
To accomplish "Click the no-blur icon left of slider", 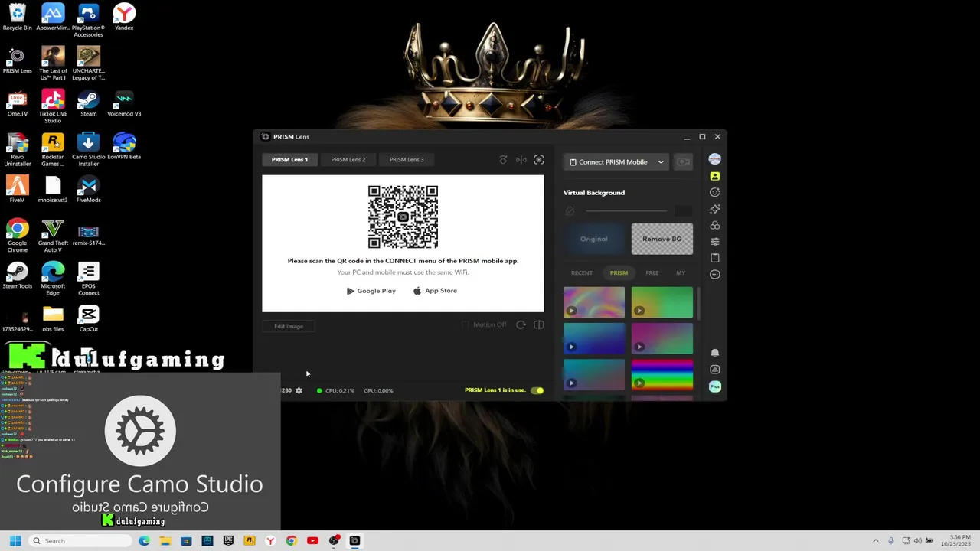I will (x=570, y=210).
